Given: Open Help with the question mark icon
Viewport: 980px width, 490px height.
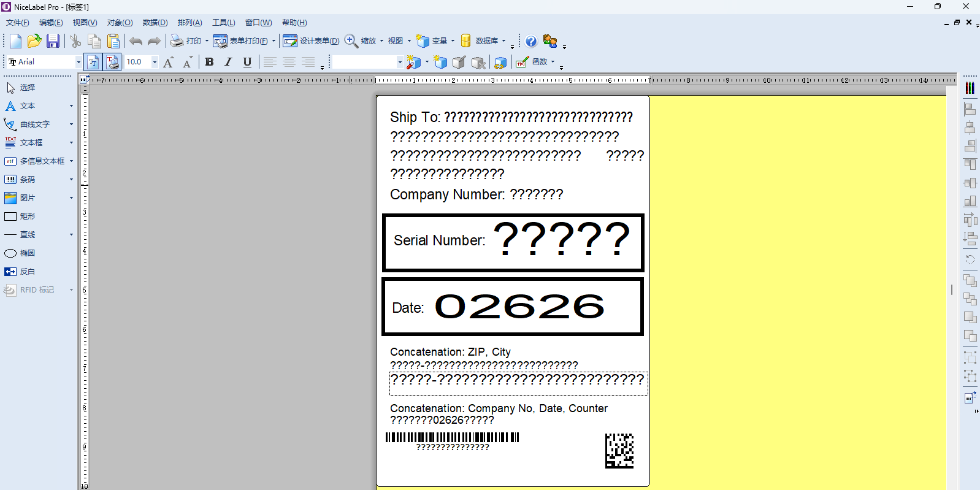Looking at the screenshot, I should click(531, 41).
